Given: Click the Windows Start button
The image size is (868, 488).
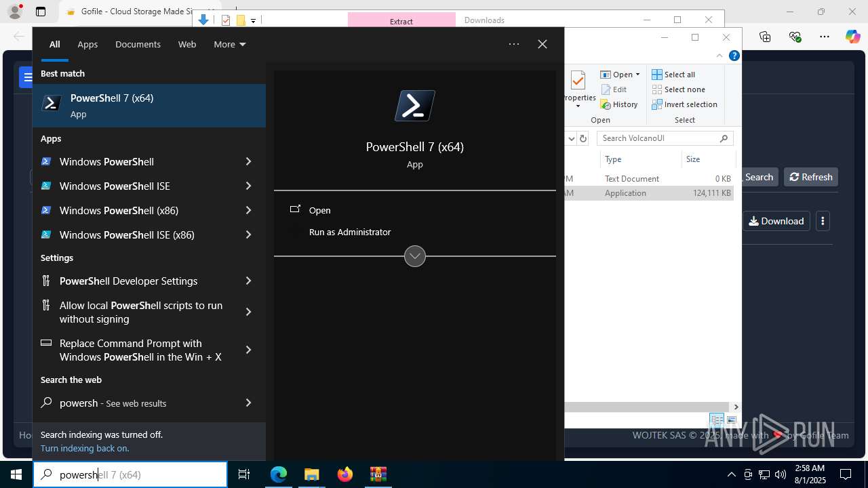Looking at the screenshot, I should coord(16,474).
